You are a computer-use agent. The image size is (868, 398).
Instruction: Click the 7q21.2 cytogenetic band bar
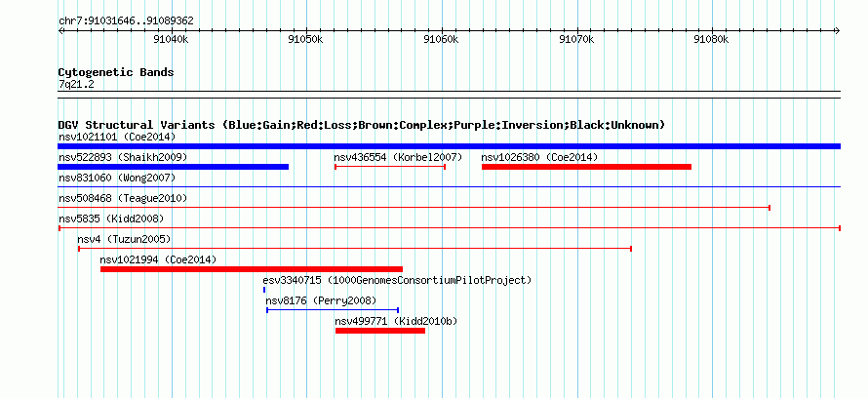(x=449, y=95)
